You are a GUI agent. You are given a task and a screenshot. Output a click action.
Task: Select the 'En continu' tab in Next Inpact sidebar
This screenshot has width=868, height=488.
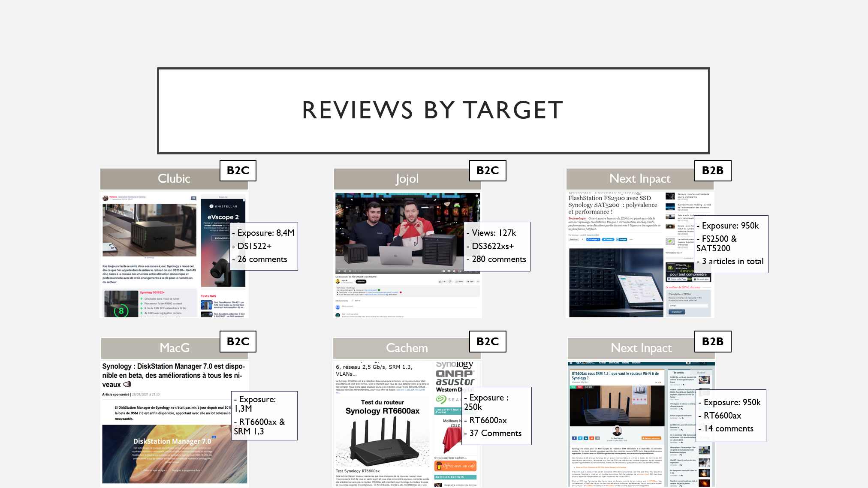(679, 373)
